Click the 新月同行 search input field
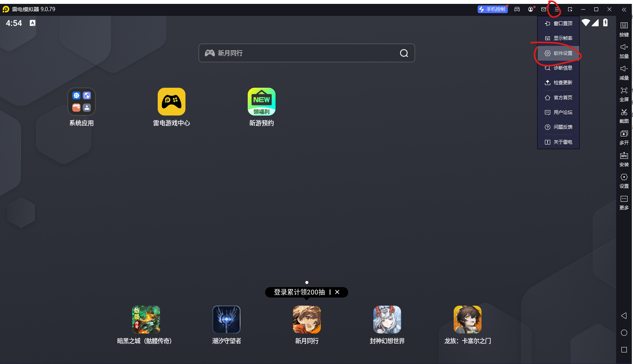Screen dimensions: 633x364 [x=301, y=53]
